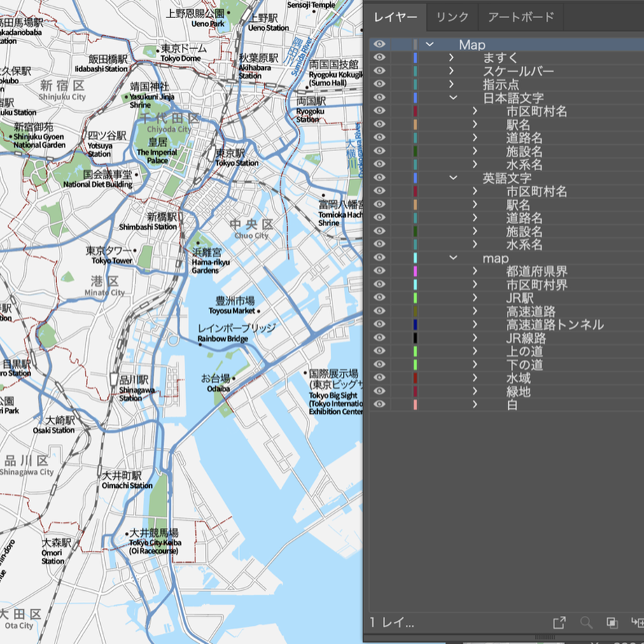The image size is (644, 644).
Task: Click the 'Toyosu Market' label on the map
Action: click(232, 311)
